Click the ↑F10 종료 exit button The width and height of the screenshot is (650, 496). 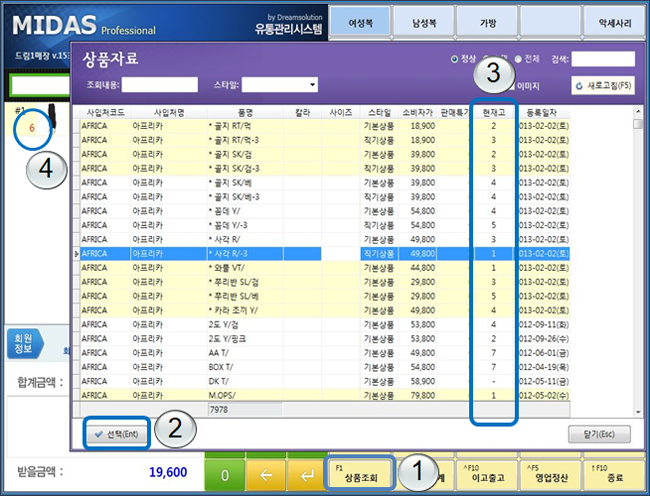614,474
